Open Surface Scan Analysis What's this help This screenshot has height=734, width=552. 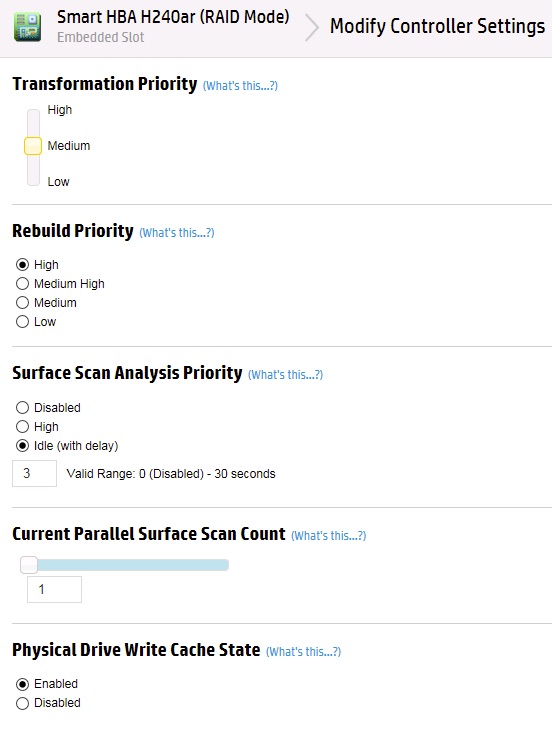pos(285,374)
